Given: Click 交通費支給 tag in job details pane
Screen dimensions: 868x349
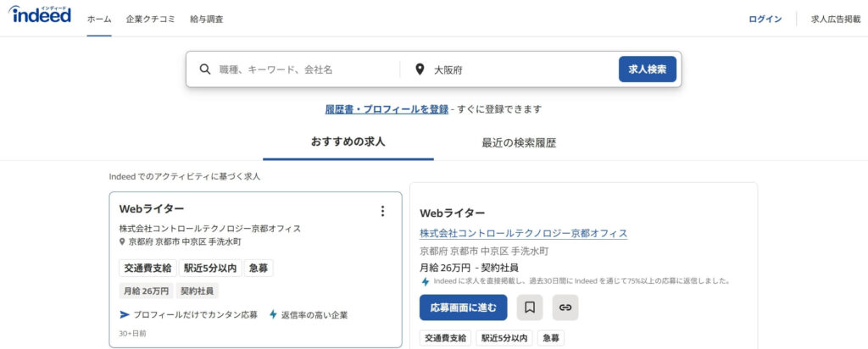Looking at the screenshot, I should [x=446, y=338].
